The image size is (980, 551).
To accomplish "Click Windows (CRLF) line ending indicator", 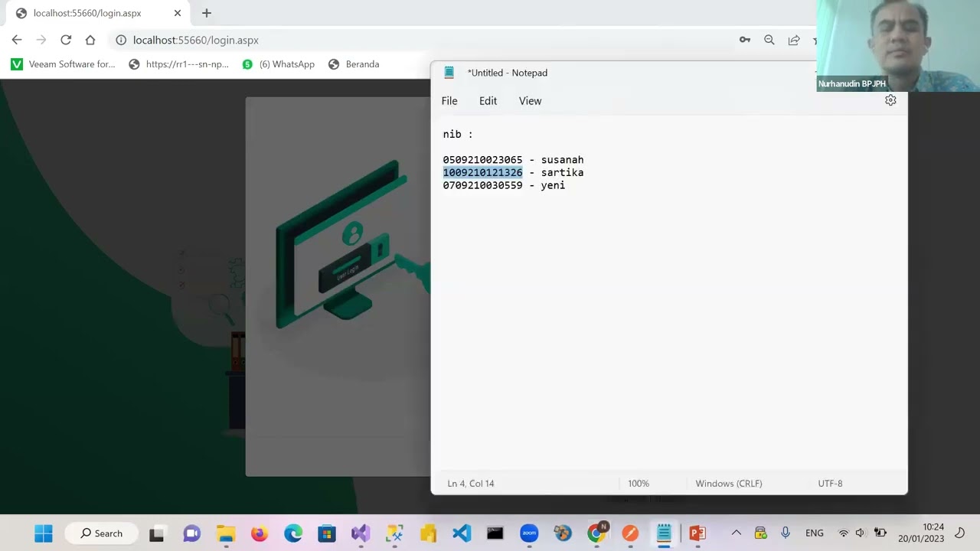I will click(x=729, y=484).
